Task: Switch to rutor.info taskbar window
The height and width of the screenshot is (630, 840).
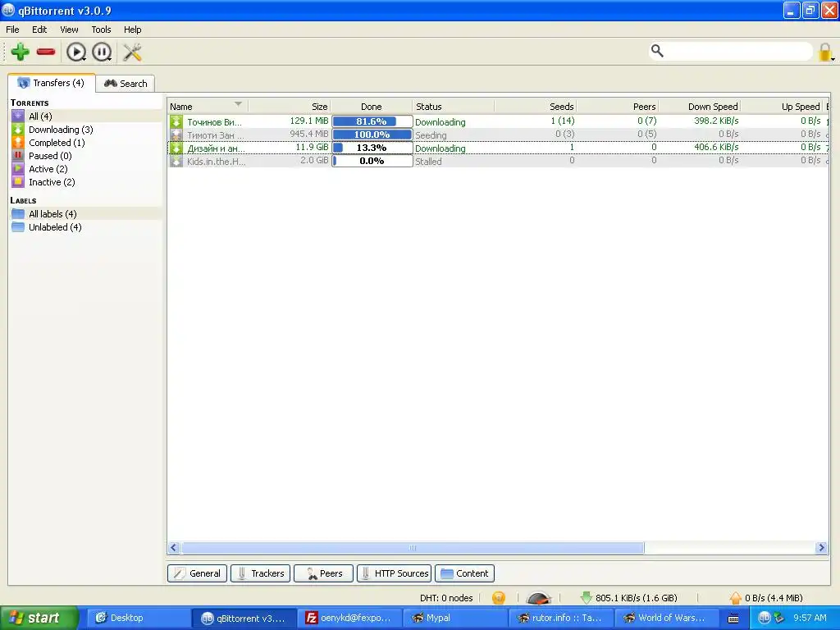Action: pyautogui.click(x=560, y=618)
